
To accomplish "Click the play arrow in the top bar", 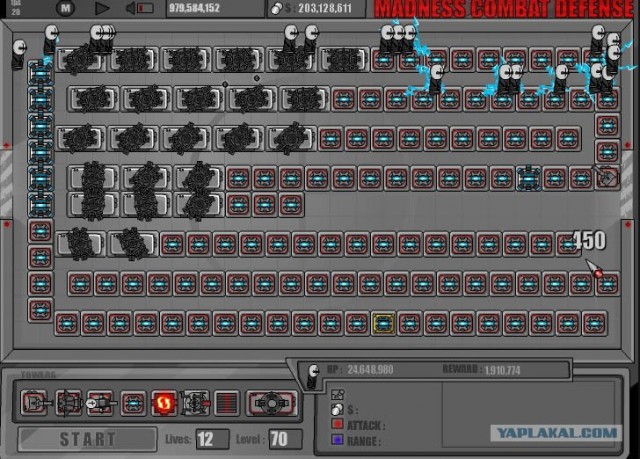I will click(x=102, y=8).
